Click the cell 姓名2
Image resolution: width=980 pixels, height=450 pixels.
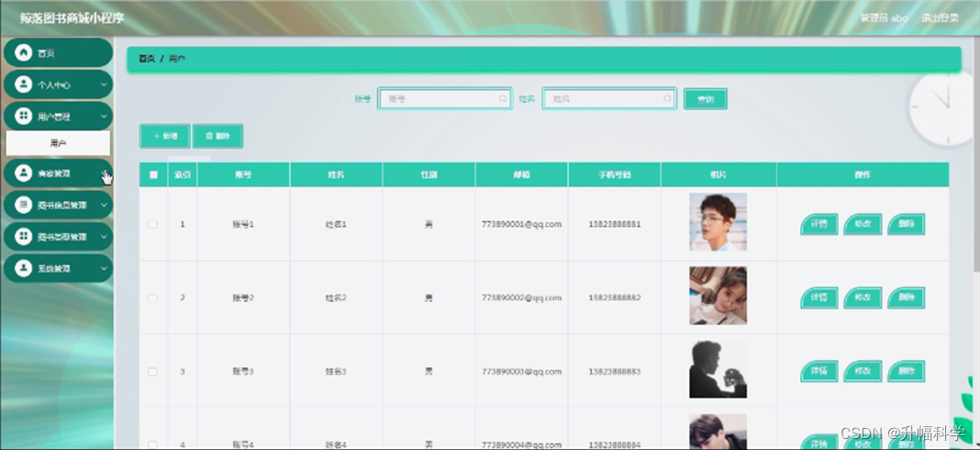(x=336, y=298)
